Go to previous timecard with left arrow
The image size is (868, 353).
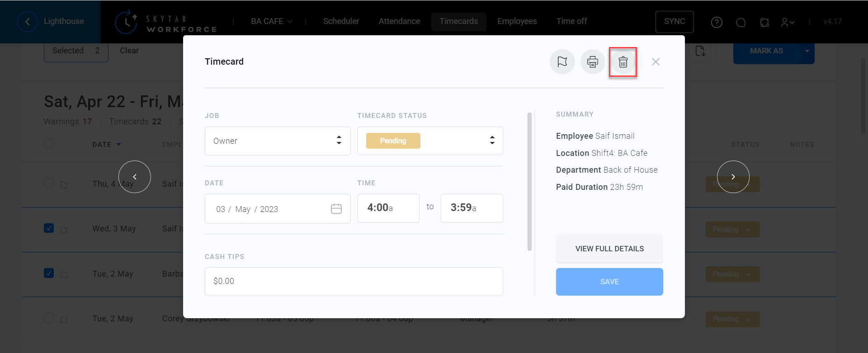[x=134, y=177]
